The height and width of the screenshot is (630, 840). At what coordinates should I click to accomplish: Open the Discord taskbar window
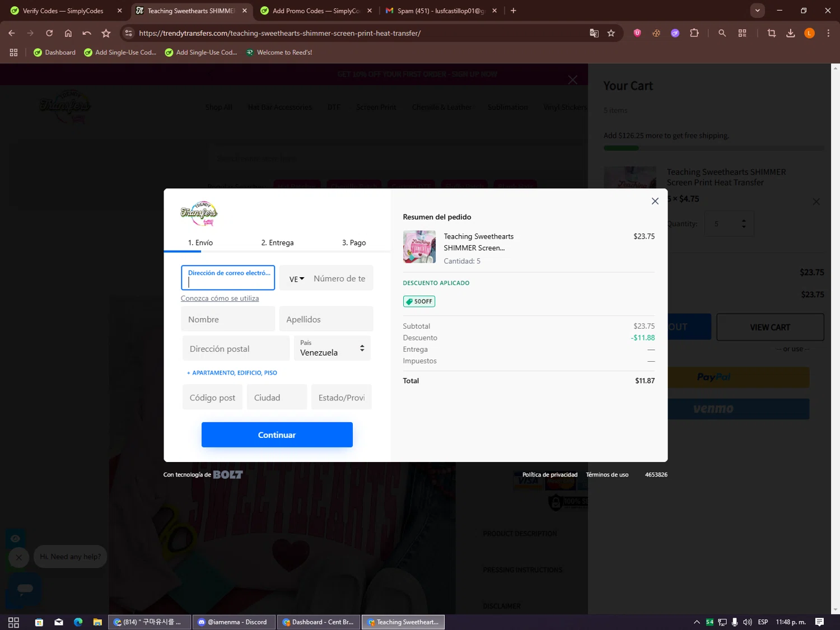pos(234,622)
